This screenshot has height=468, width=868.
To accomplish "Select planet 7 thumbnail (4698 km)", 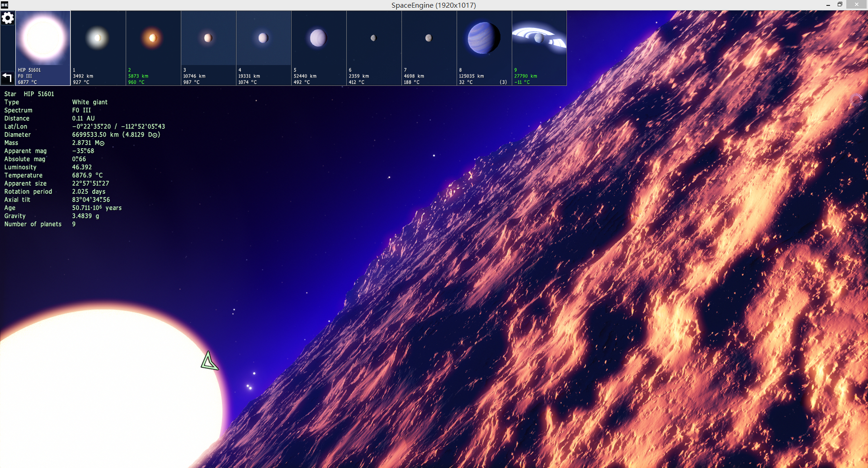I will (x=429, y=48).
